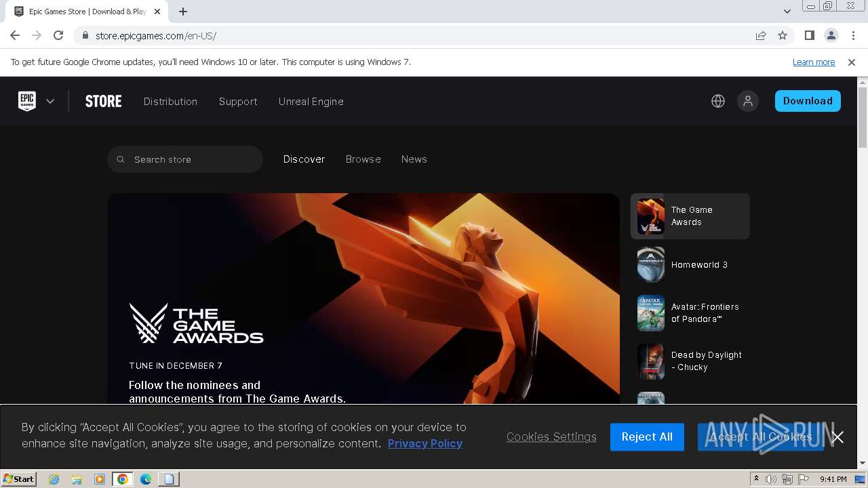
Task: Click the Epic Games logo
Action: coord(27,101)
